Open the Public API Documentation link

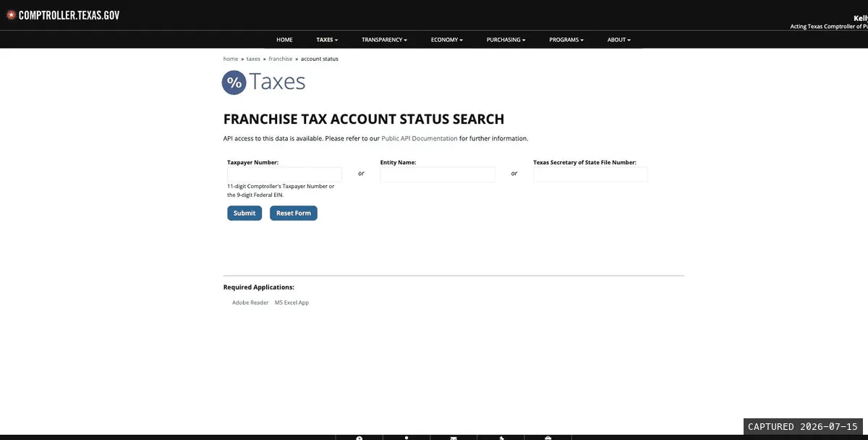(420, 138)
